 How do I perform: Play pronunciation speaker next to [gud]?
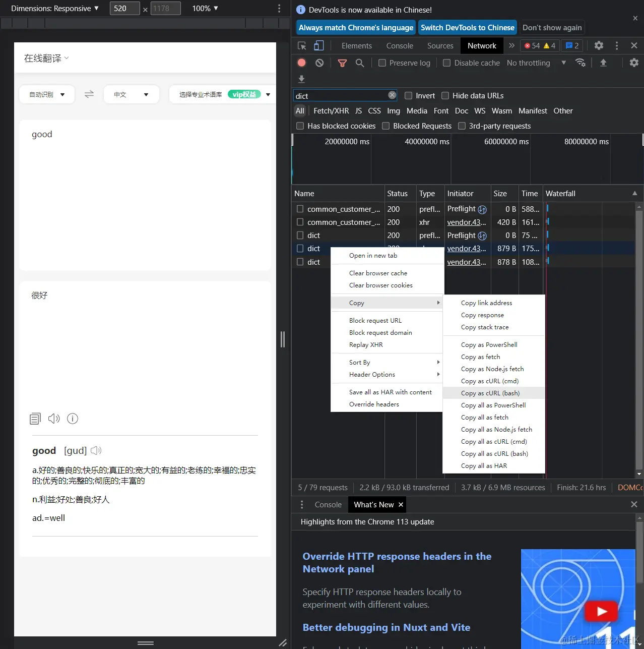(96, 450)
